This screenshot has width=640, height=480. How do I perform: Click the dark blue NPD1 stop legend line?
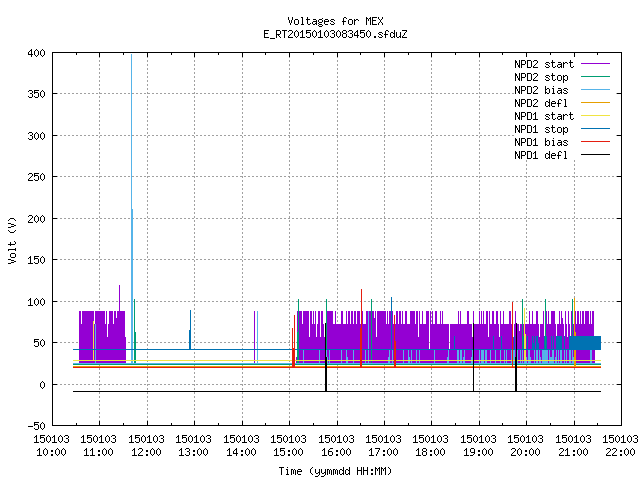coord(596,129)
